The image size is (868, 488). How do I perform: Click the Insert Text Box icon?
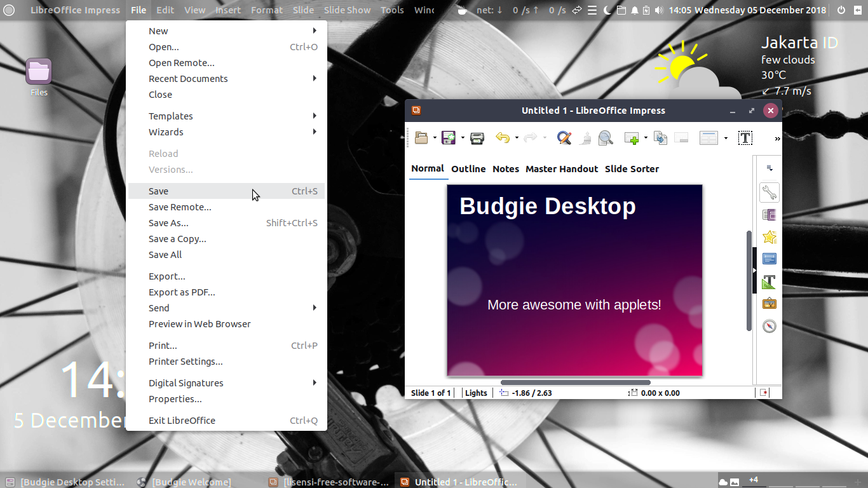(745, 138)
